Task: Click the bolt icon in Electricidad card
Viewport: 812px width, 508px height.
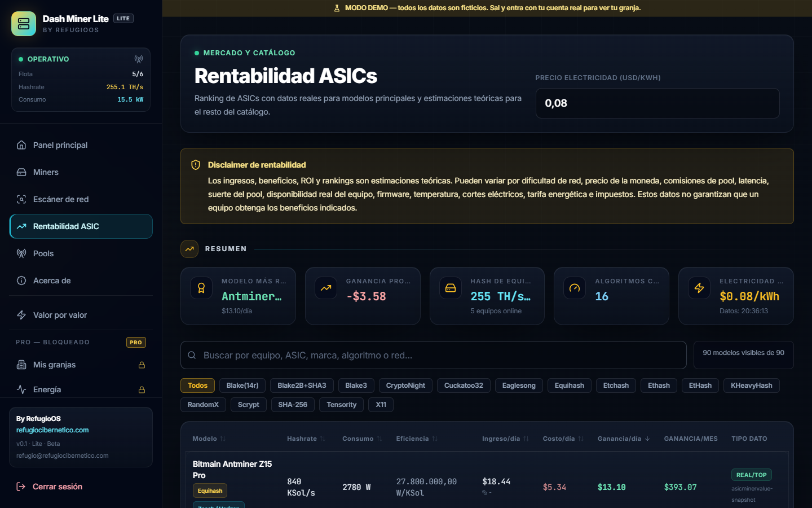Action: point(699,288)
